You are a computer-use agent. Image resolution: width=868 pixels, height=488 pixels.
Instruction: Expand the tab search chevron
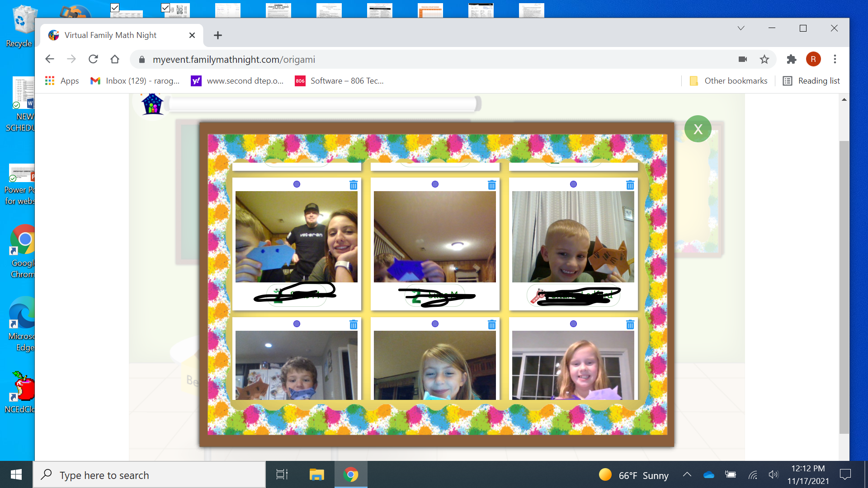(x=741, y=28)
